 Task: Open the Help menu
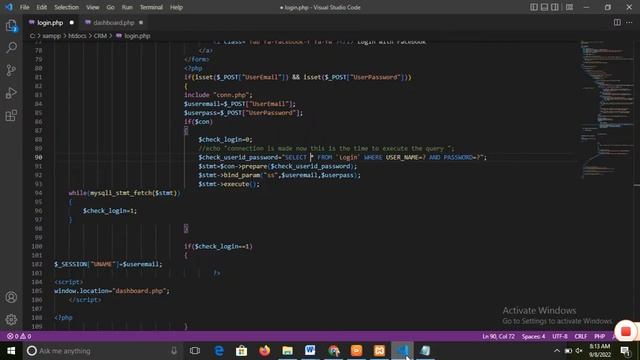point(176,7)
